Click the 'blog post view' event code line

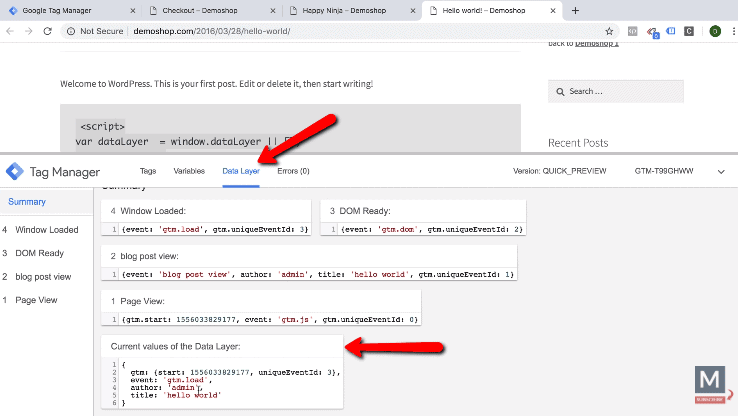[x=318, y=274]
